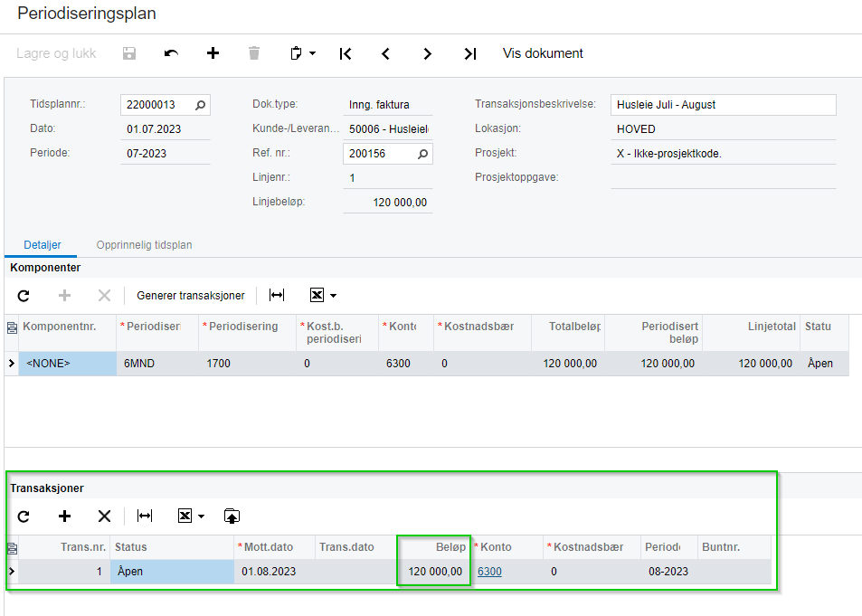The height and width of the screenshot is (616, 862).
Task: Open clipboard dropdown in top toolbar
Action: [x=302, y=53]
